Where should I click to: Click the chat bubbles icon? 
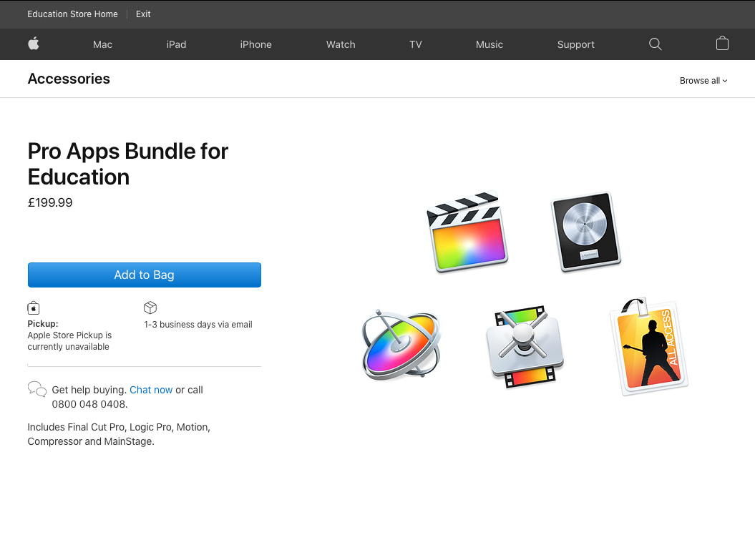click(x=37, y=389)
